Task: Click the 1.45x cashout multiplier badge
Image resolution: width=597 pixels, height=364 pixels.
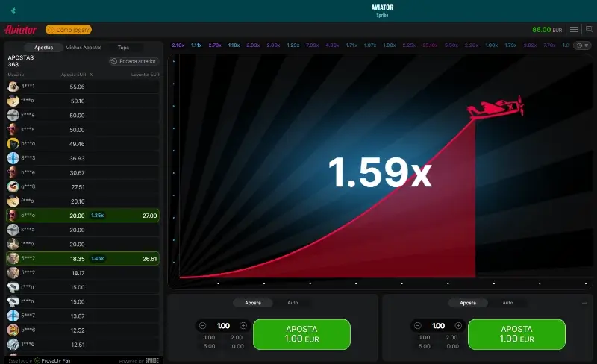Action: pos(98,259)
